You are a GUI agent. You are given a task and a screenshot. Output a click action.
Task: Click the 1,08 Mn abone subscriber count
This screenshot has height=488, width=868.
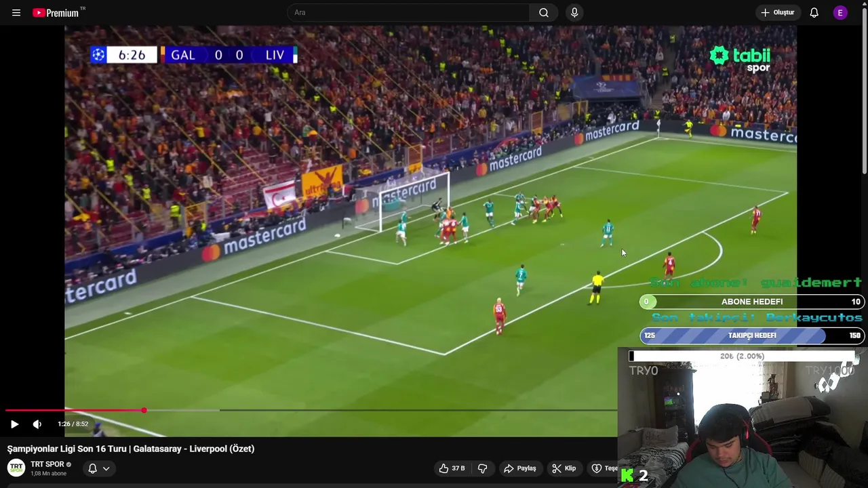pyautogui.click(x=49, y=474)
